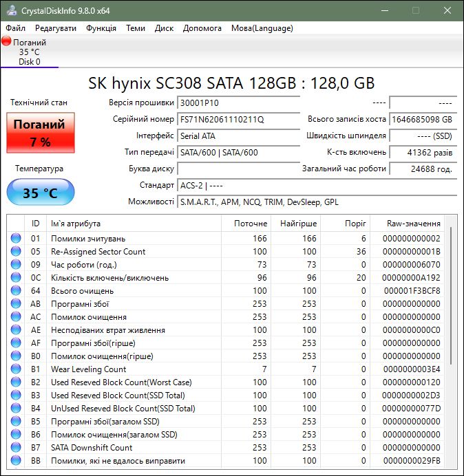Screen dimensions: 464x476
Task: Click the power-on hours value 24688 год.
Action: pos(423,169)
